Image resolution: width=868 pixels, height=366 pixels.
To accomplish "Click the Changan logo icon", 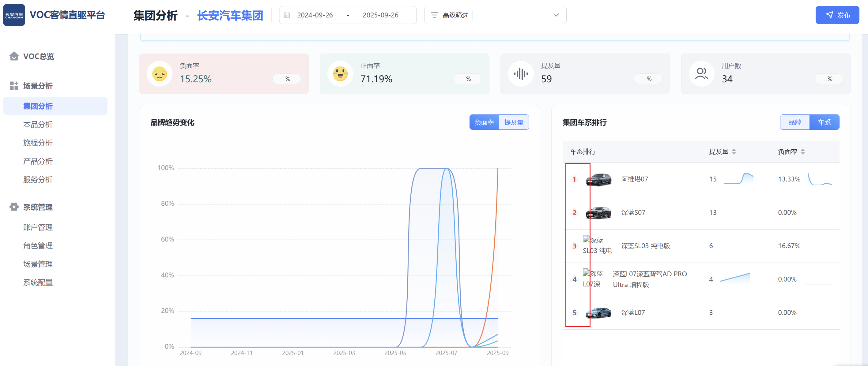I will coord(14,15).
